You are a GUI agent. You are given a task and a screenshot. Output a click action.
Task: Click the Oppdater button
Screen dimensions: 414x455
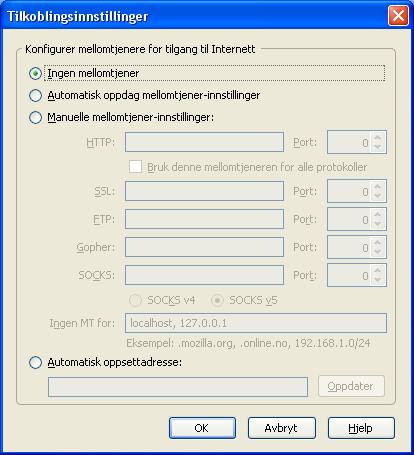pyautogui.click(x=351, y=386)
